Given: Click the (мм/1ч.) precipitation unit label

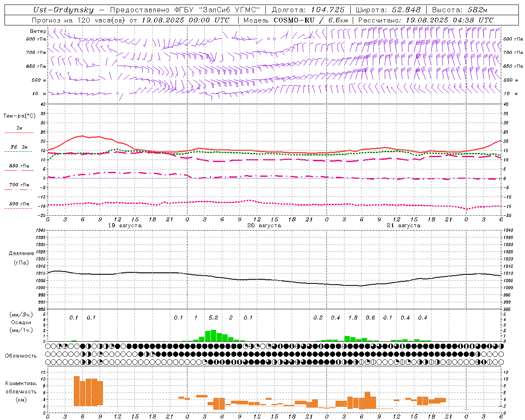Looking at the screenshot, I should [22, 330].
